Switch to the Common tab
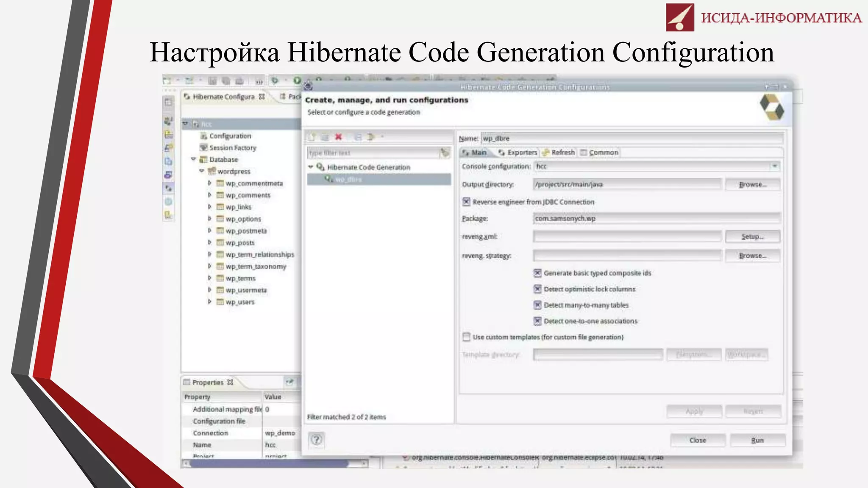868x488 pixels. [599, 152]
